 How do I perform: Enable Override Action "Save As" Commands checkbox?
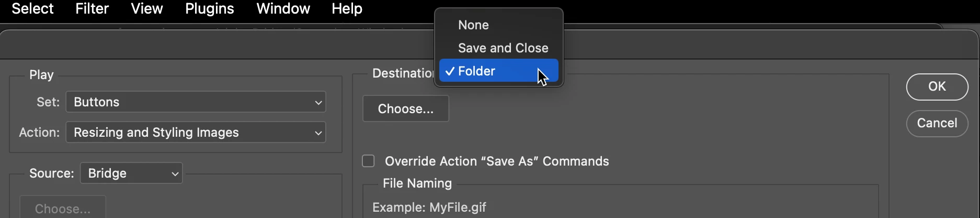pos(369,161)
